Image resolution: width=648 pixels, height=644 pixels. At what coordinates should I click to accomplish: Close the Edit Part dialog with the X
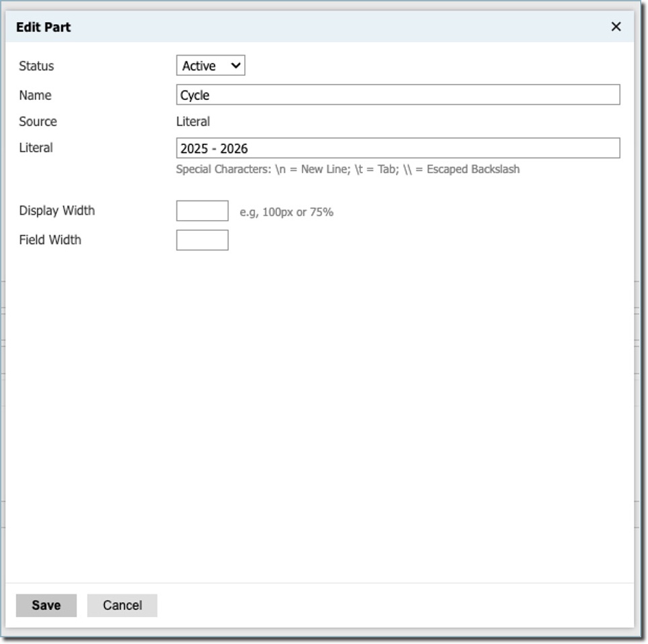[x=616, y=26]
